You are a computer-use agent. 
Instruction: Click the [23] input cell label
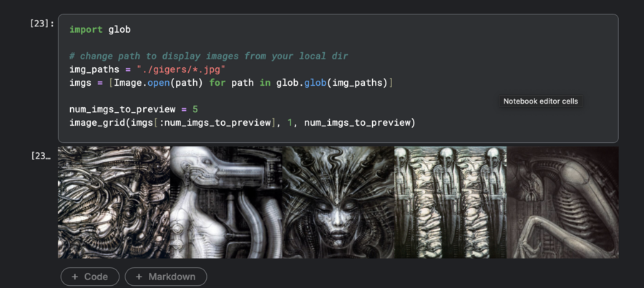coord(42,24)
